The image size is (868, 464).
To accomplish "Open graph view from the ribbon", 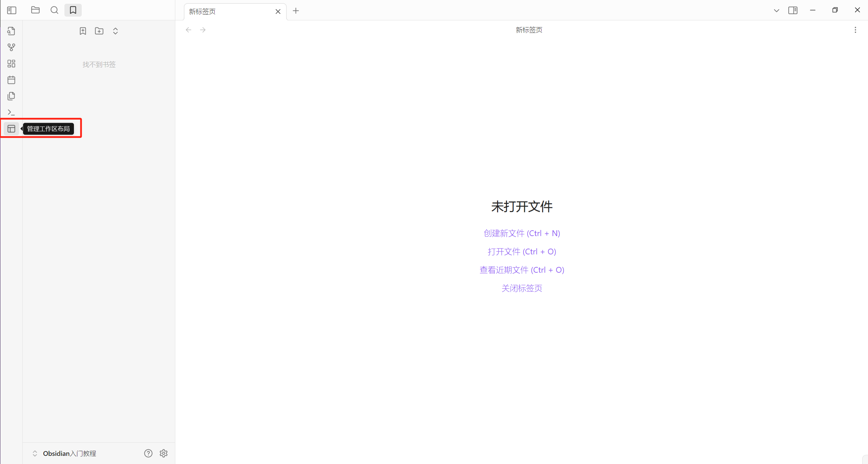I will pyautogui.click(x=11, y=47).
